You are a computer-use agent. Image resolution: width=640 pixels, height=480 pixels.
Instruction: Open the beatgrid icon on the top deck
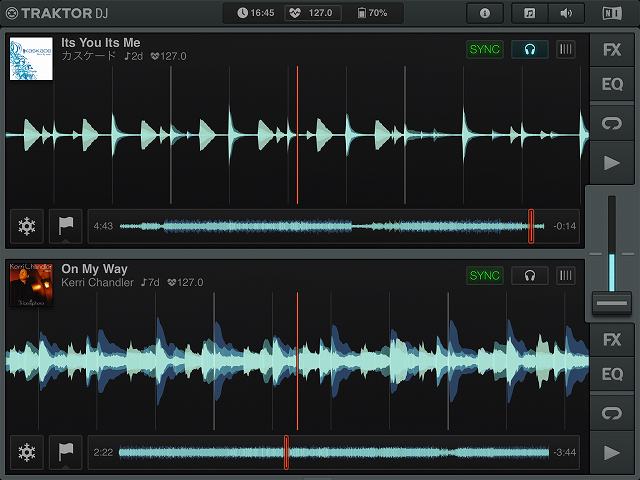(x=566, y=49)
